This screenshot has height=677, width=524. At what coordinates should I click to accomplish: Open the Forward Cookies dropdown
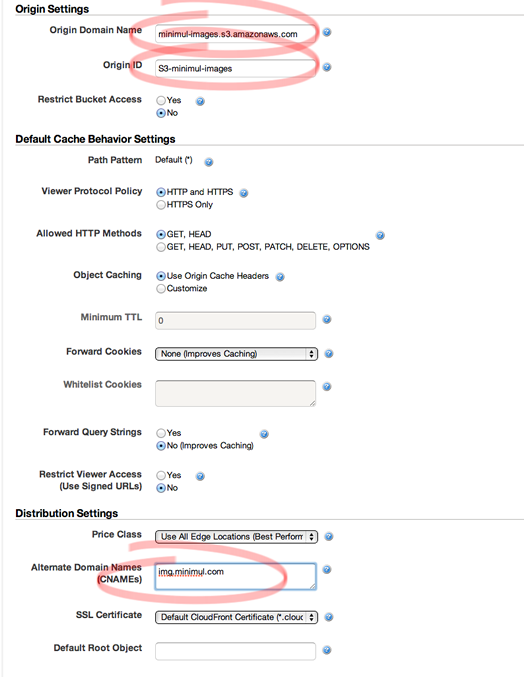[x=236, y=354]
